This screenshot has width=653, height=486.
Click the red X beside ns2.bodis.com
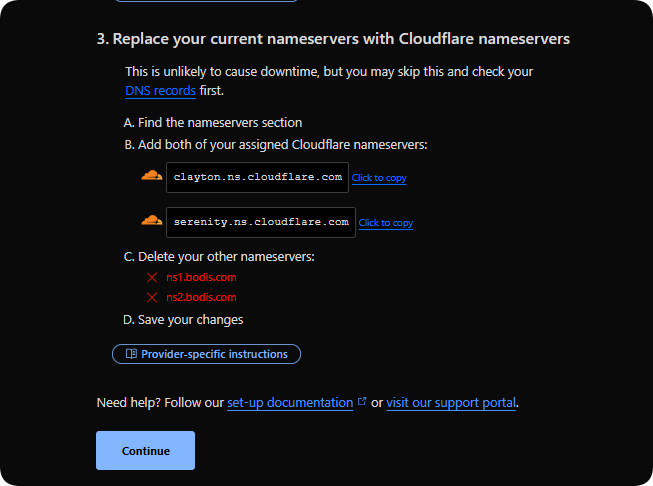point(152,297)
